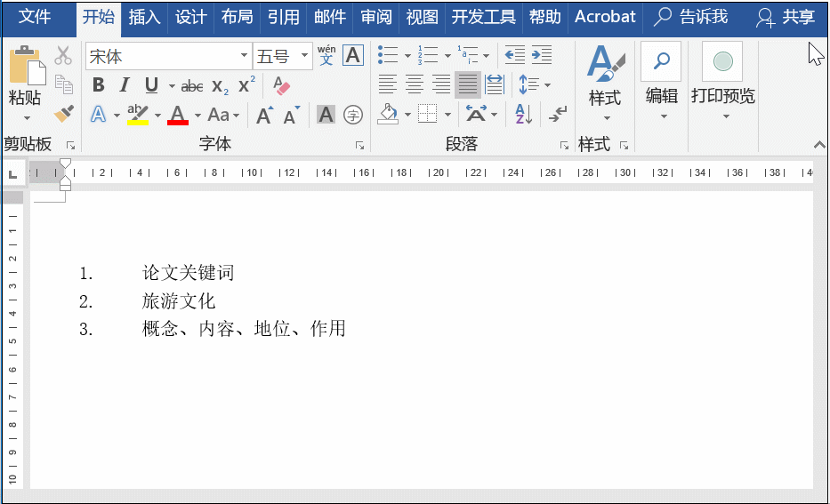
Task: Click borders grid icon
Action: coord(428,114)
